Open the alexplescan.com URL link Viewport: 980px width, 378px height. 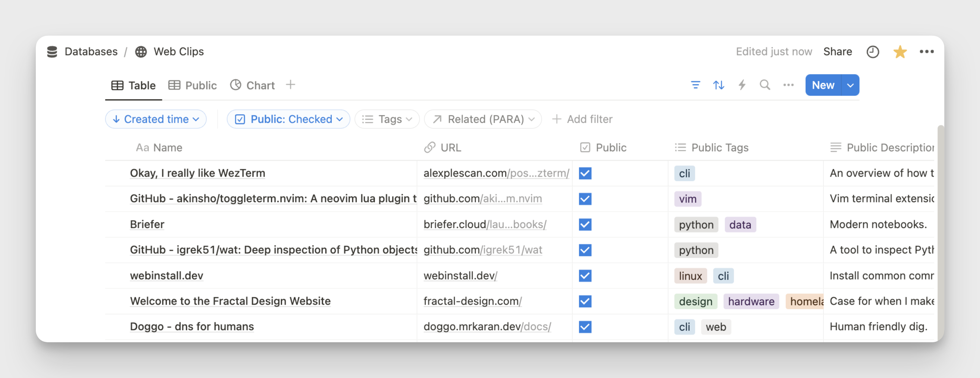[496, 173]
